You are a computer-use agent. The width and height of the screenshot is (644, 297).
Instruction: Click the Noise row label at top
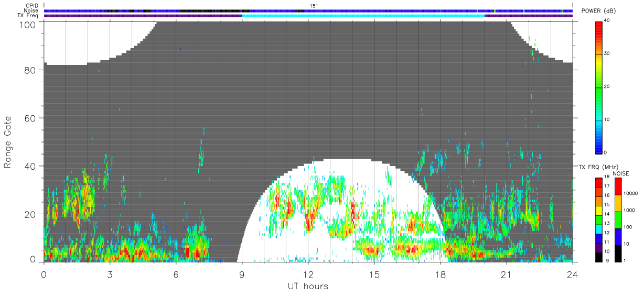[31, 10]
